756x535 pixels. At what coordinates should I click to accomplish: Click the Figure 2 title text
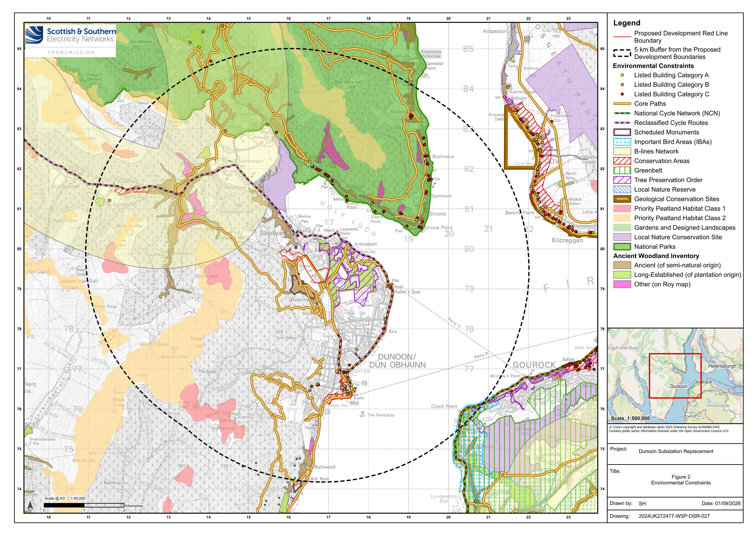coord(681,477)
